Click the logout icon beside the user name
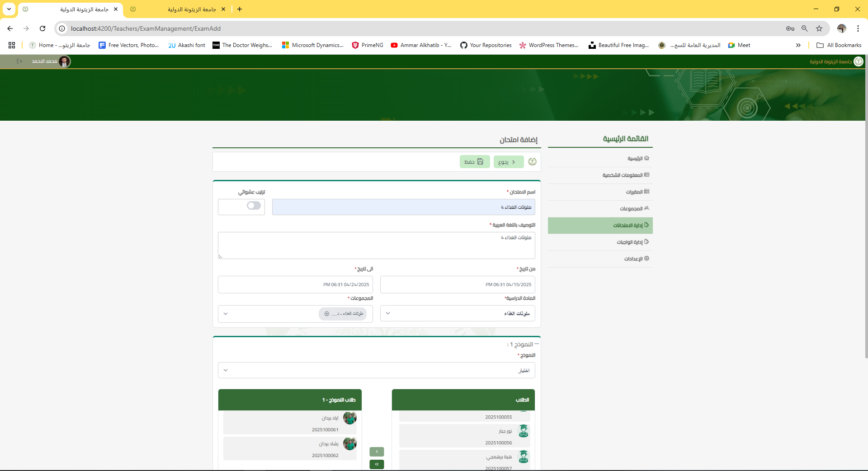 click(19, 61)
